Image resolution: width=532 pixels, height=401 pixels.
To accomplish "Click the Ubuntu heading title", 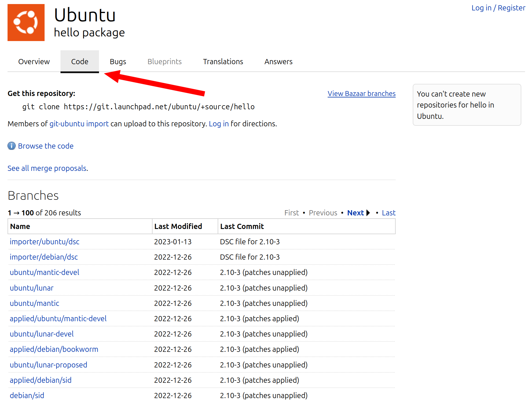I will 85,15.
